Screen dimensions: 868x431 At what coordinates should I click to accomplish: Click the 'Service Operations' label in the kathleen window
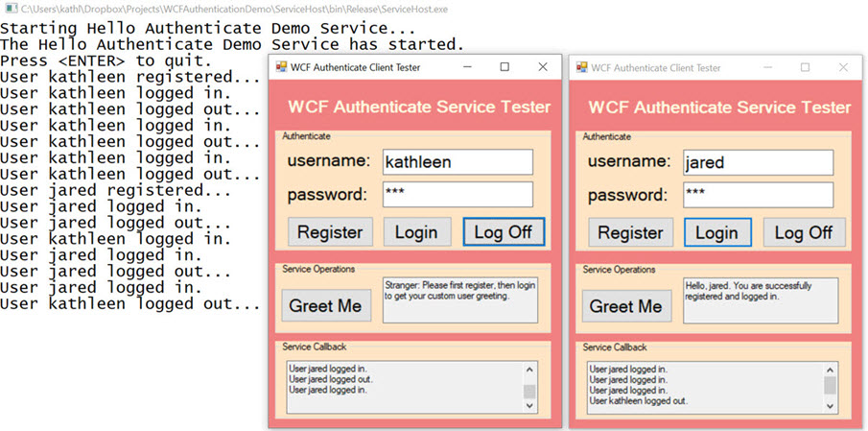tap(318, 269)
